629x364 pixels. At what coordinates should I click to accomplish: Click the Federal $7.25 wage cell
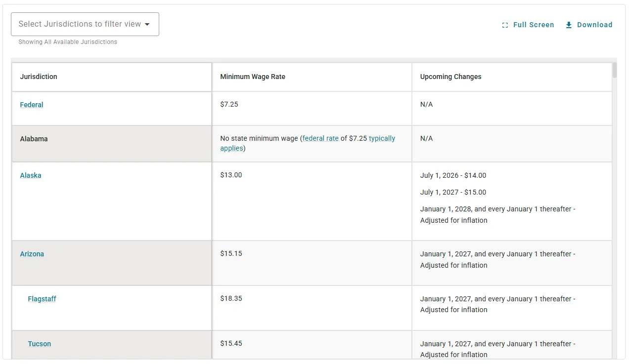pyautogui.click(x=229, y=105)
